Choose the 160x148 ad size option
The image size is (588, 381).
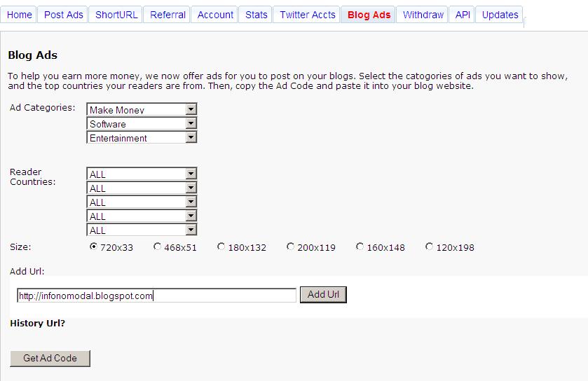pyautogui.click(x=360, y=247)
